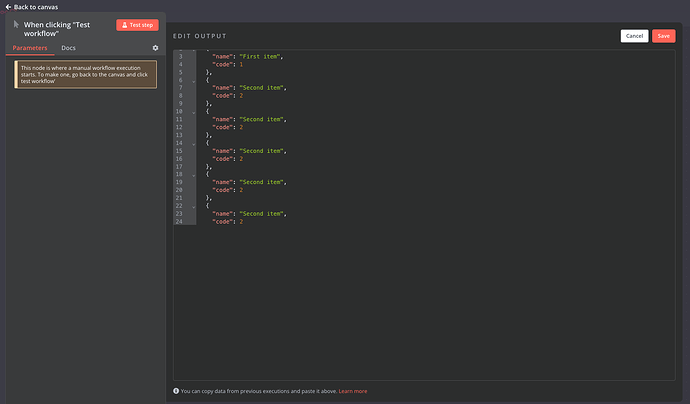Click the code value 1 on line 4
The image size is (690, 404).
tap(241, 65)
